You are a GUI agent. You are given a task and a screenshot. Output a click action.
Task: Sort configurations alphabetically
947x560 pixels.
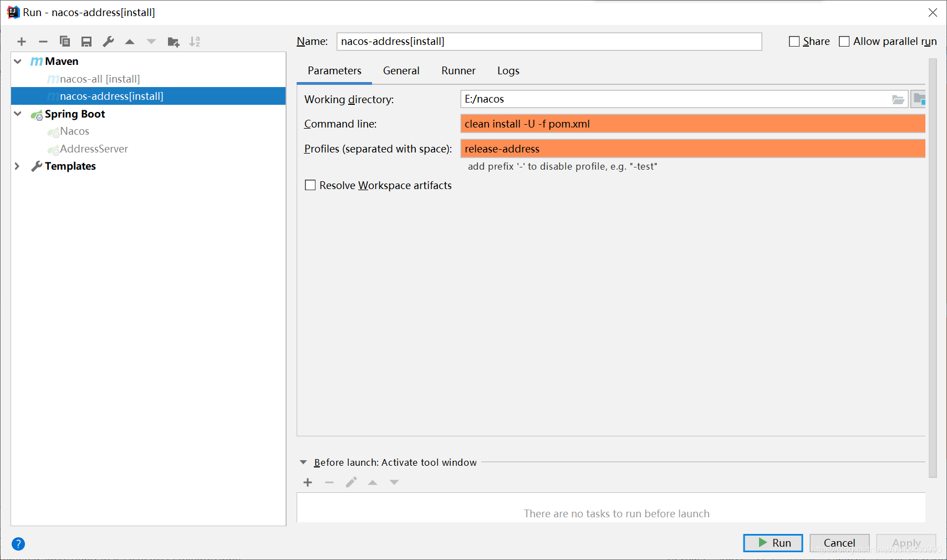[x=195, y=42]
